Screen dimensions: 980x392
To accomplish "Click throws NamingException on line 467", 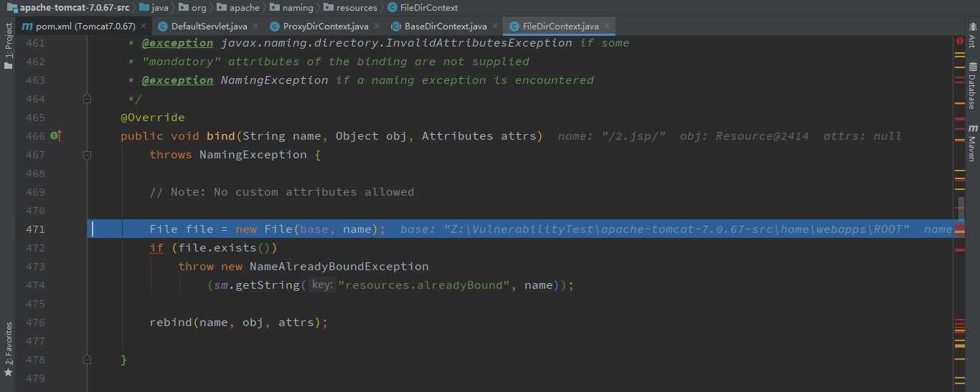I will pyautogui.click(x=228, y=155).
